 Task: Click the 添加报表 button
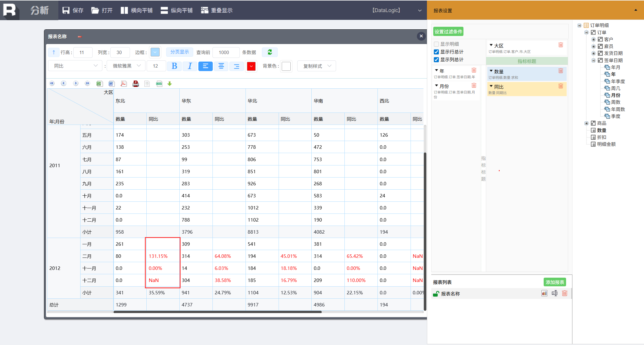555,282
